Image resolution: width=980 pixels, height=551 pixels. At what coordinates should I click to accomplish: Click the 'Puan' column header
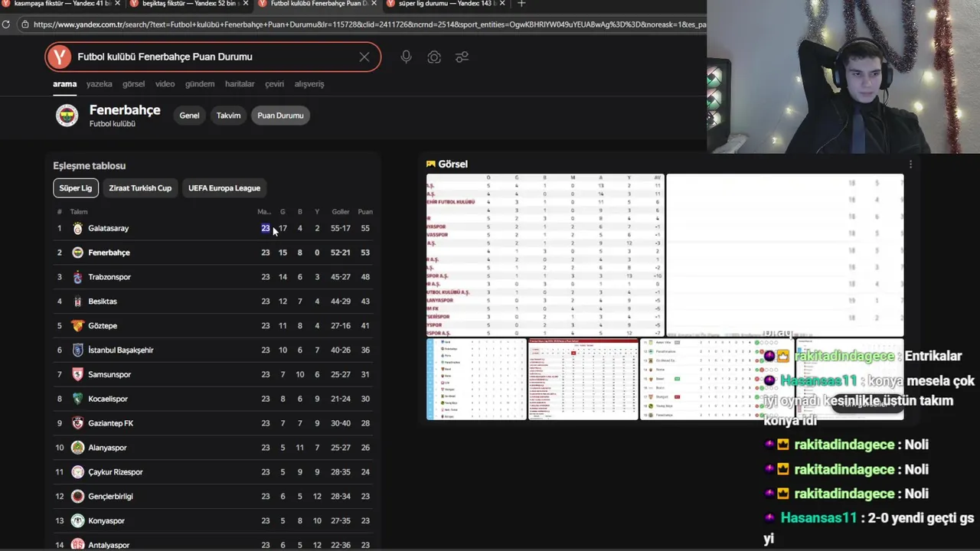[365, 212]
